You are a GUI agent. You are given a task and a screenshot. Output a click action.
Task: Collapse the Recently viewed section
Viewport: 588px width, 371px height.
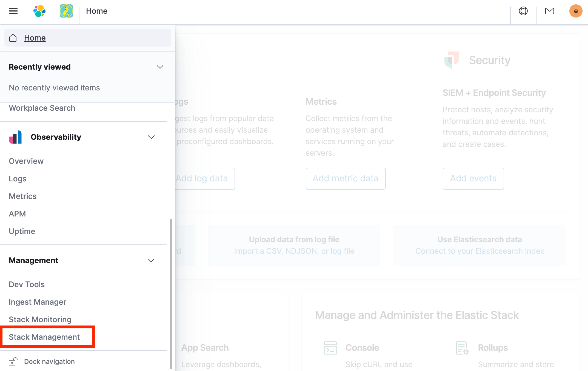point(160,67)
